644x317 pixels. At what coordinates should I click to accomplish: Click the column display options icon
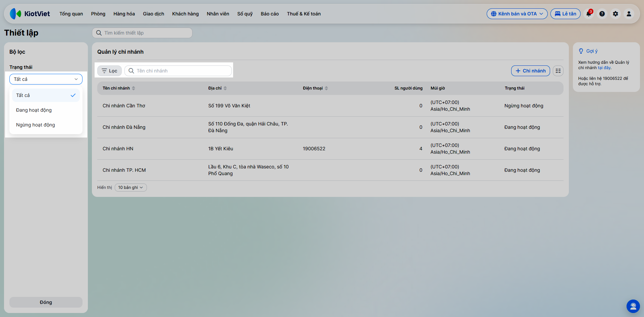click(x=558, y=71)
